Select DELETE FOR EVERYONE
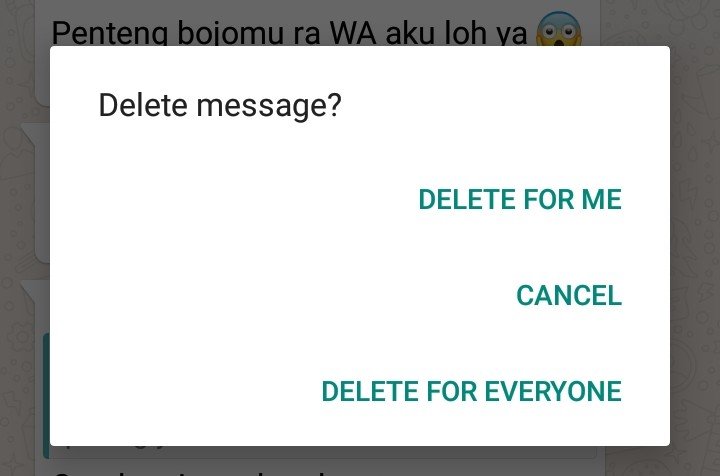720x476 pixels. click(471, 391)
